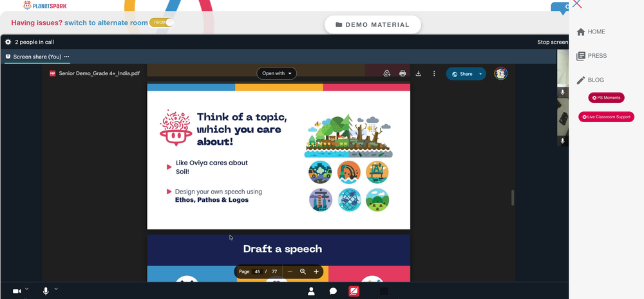644x299 pixels.
Task: Zoom out the PDF with minus
Action: tap(290, 271)
